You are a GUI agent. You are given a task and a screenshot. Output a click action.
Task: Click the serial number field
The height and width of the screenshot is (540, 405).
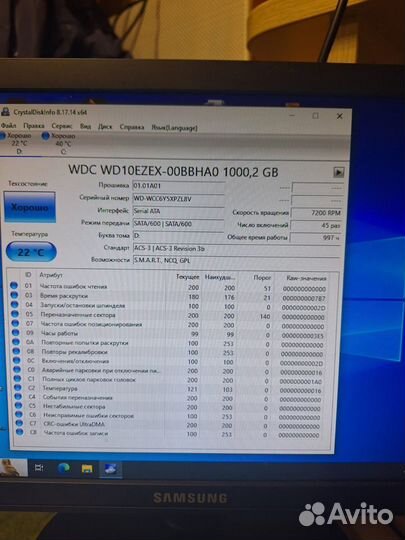[x=178, y=199]
